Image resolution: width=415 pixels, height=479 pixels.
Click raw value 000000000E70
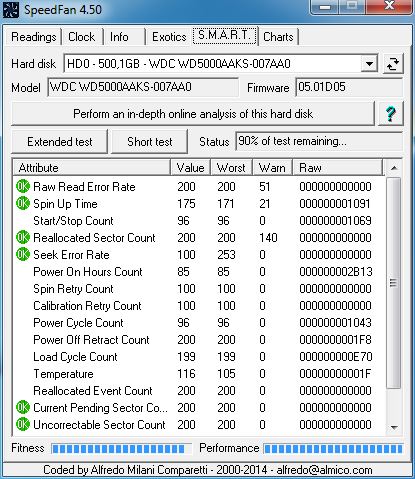[335, 356]
